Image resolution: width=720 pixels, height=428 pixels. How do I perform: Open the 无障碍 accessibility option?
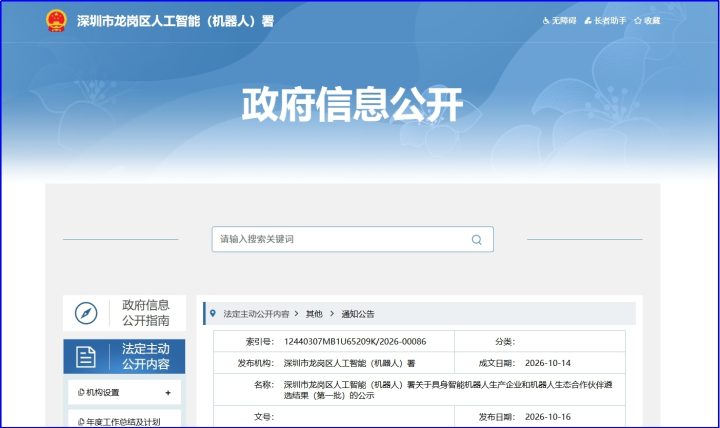[559, 21]
